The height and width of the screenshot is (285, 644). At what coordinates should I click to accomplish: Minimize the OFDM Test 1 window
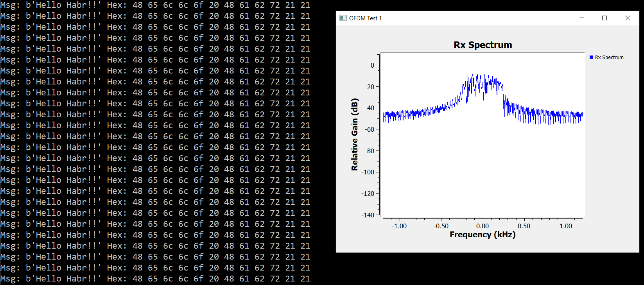(582, 18)
